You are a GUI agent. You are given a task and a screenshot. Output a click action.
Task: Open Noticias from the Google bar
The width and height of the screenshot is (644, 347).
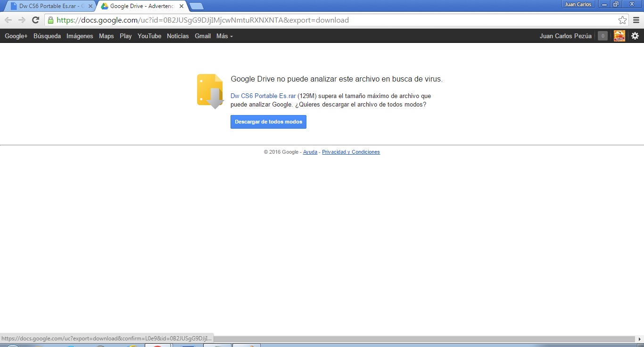click(178, 36)
